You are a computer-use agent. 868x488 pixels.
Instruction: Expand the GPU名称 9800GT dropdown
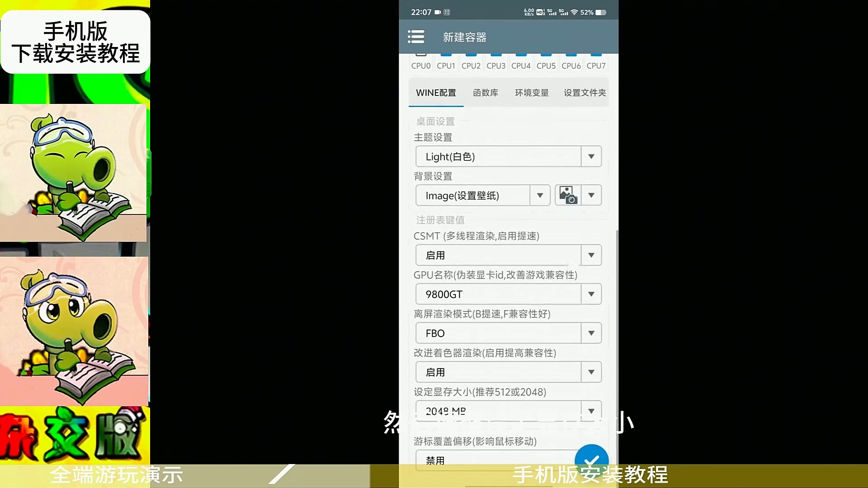[x=591, y=294]
